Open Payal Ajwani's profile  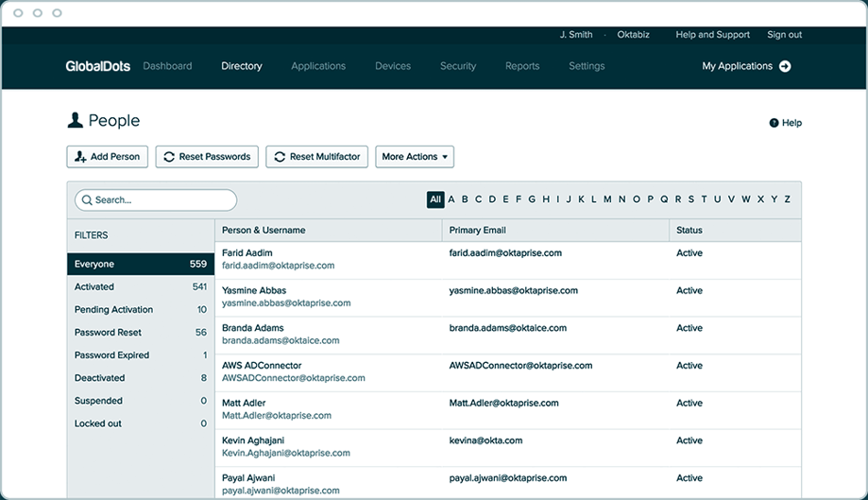pos(248,478)
